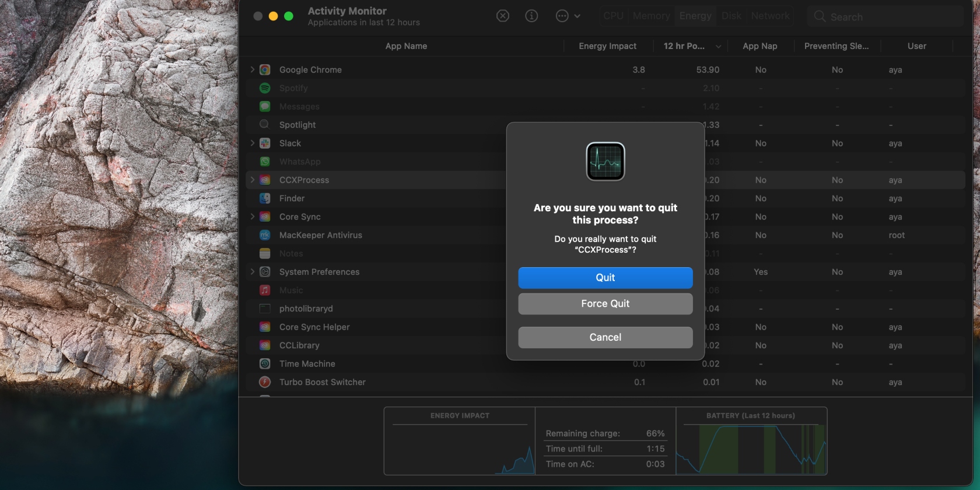Click the Finder app icon
This screenshot has height=490, width=980.
pyautogui.click(x=265, y=198)
